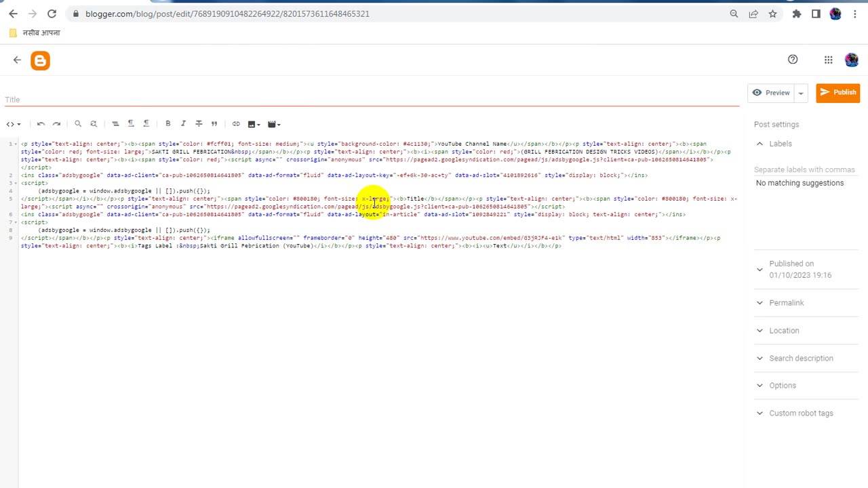Open the Chrome profile avatar
868x488 pixels.
point(835,14)
